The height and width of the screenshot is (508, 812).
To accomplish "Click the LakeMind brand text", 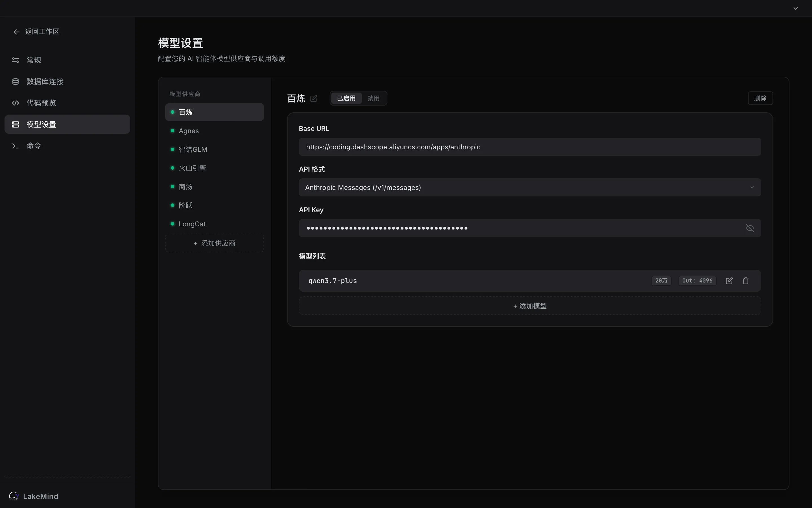I will [x=41, y=496].
